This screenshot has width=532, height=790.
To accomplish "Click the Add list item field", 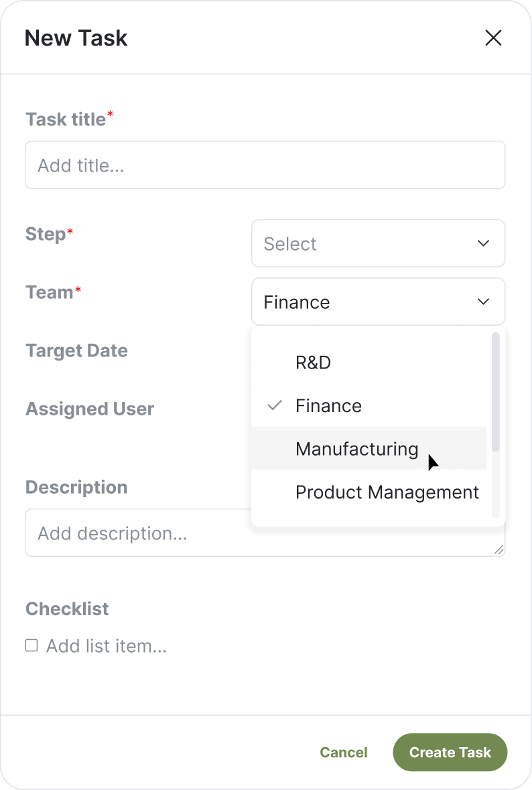I will [107, 646].
